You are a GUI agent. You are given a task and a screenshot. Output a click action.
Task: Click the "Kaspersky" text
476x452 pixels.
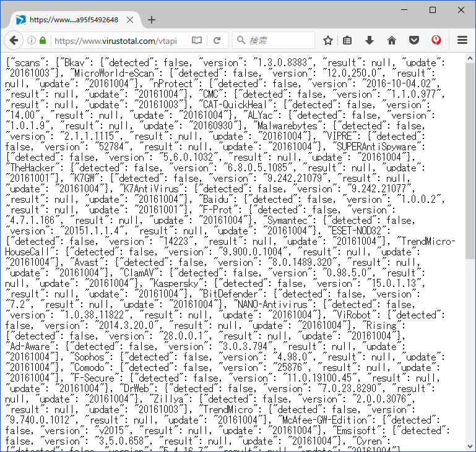(176, 283)
